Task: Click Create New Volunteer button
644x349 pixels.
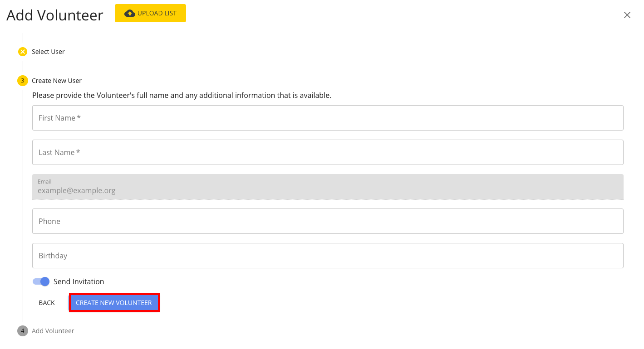Action: (114, 303)
